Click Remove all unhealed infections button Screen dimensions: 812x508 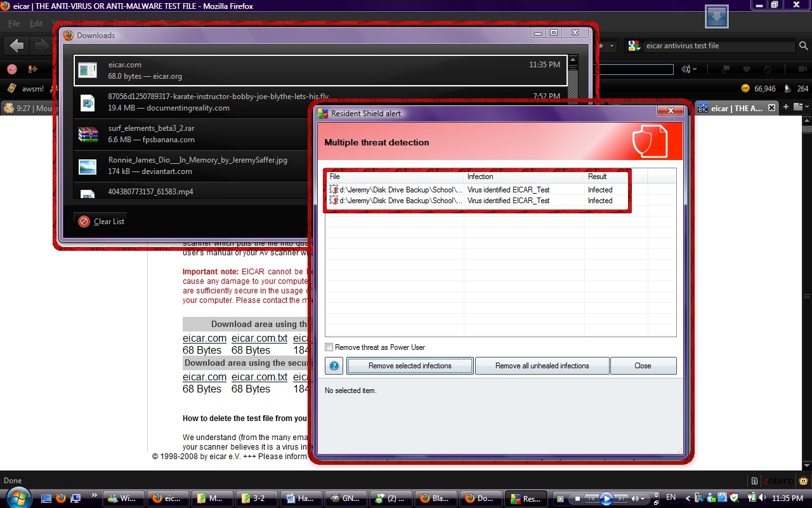(542, 366)
